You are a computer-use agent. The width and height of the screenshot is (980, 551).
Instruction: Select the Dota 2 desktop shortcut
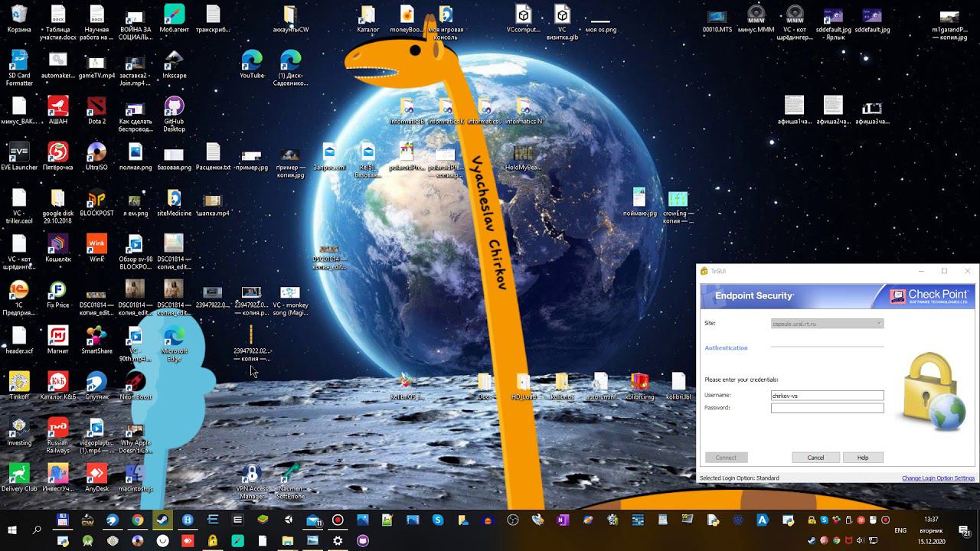click(96, 111)
